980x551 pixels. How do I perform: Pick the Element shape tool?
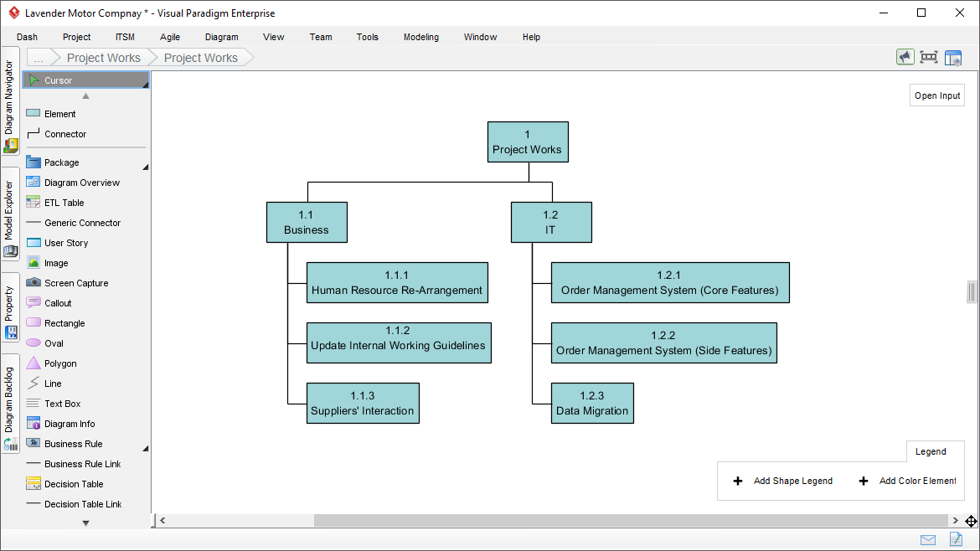pos(85,114)
